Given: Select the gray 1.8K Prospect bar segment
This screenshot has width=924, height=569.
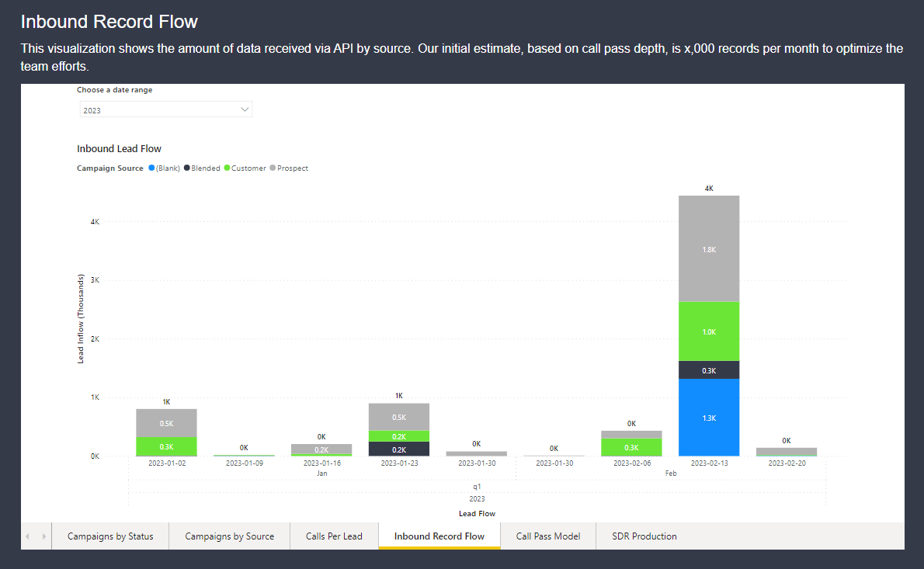Looking at the screenshot, I should (x=708, y=249).
